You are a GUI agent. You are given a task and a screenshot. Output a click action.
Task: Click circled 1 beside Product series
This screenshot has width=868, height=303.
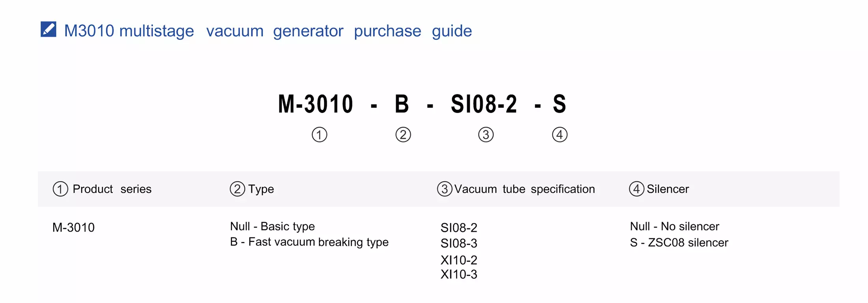coord(60,189)
